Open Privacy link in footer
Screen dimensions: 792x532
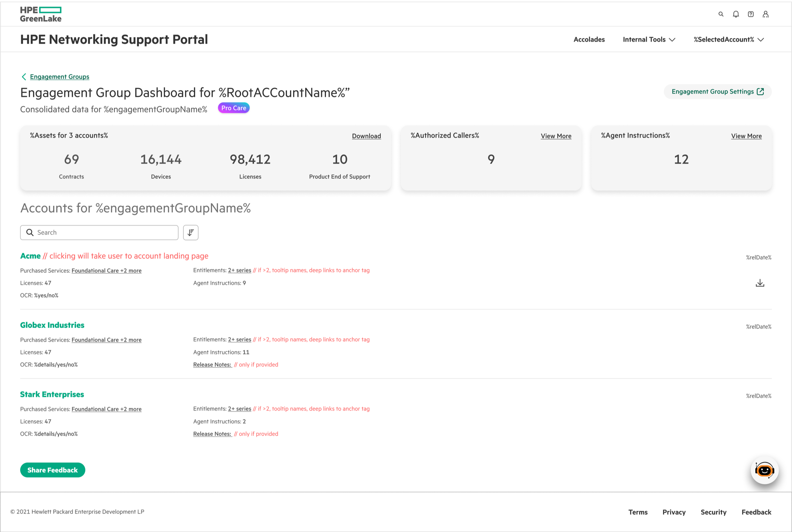[674, 512]
